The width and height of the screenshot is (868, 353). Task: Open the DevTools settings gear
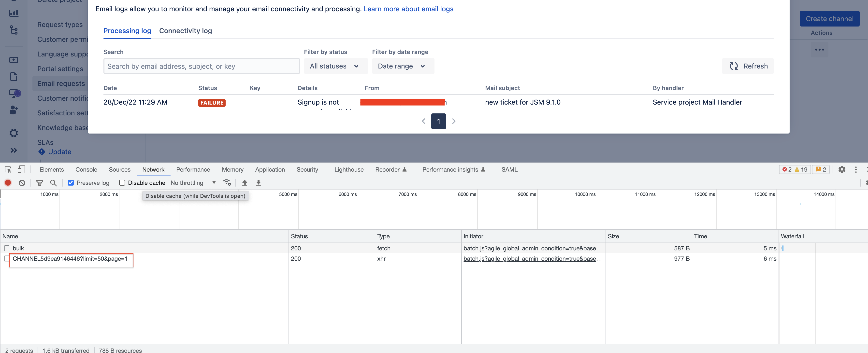[841, 169]
